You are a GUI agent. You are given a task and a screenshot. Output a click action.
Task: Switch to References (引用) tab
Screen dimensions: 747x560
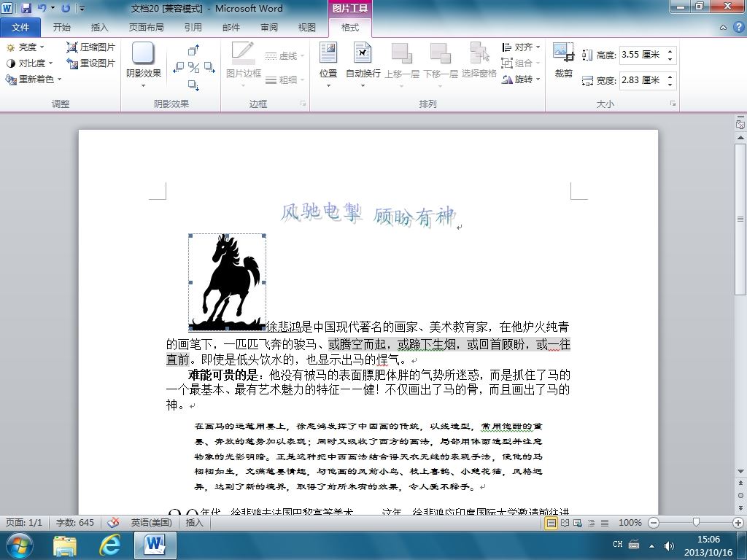[x=193, y=28]
